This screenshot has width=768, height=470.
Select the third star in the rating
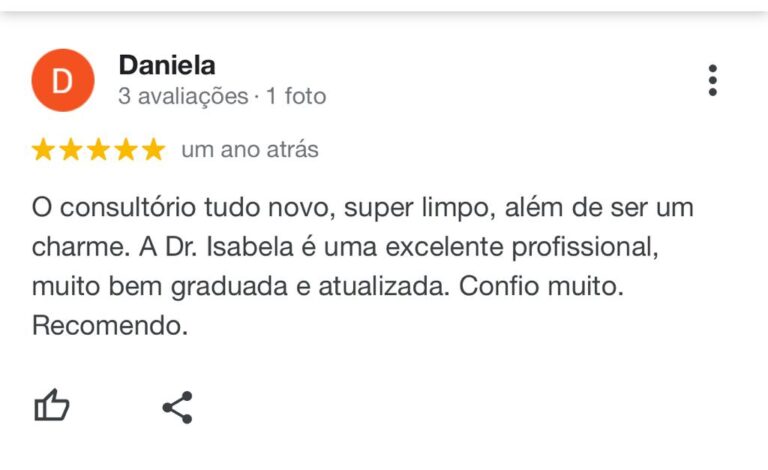[98, 150]
